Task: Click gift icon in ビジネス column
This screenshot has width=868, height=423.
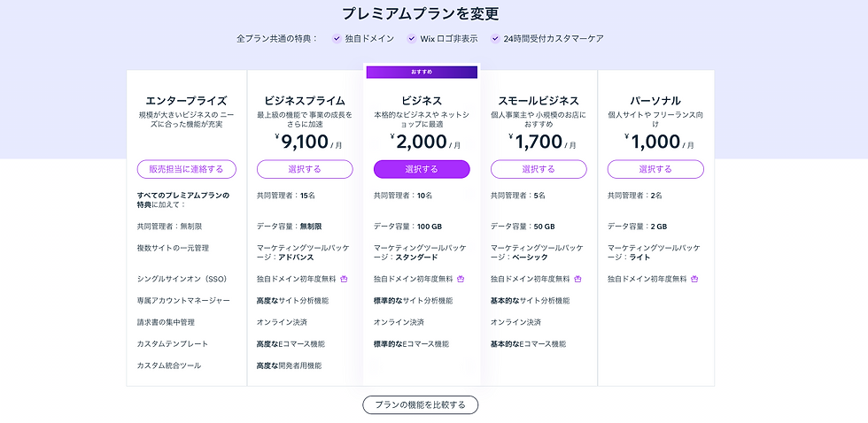Action: click(461, 279)
